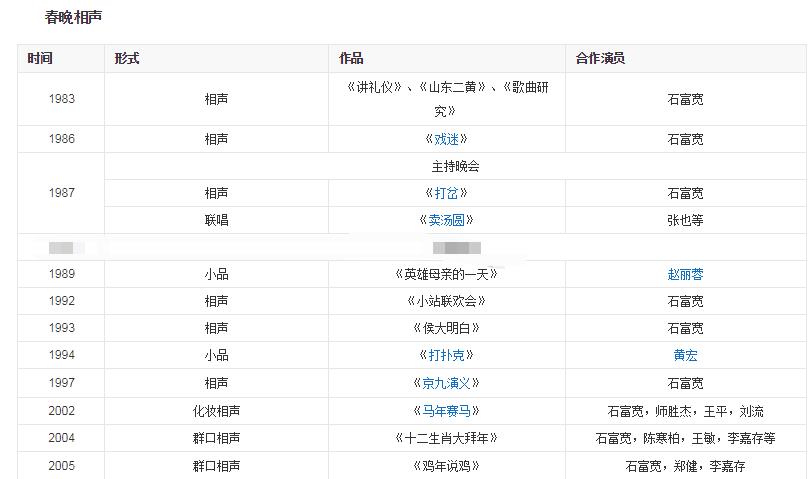Click the 黄宏 performer link
Image resolution: width=810 pixels, height=479 pixels.
click(x=685, y=355)
